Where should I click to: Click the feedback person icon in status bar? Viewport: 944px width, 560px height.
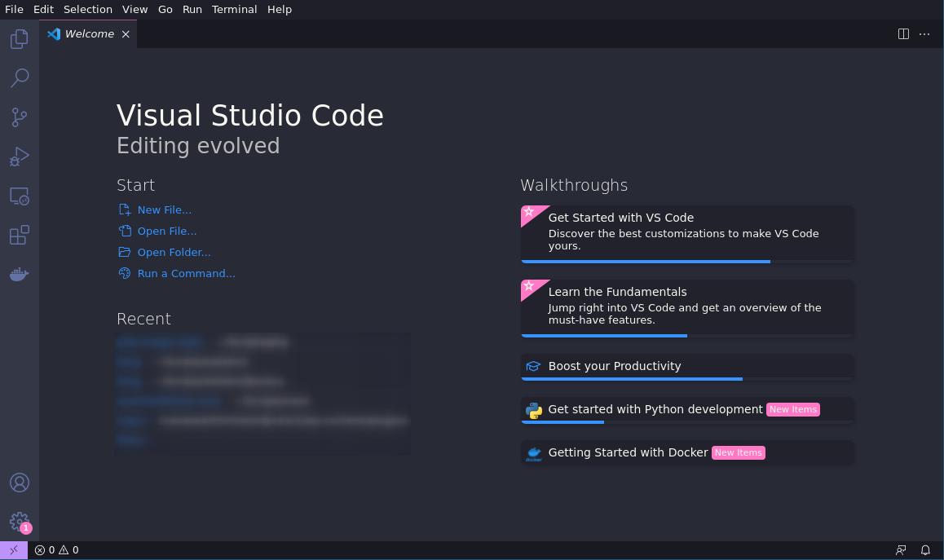click(x=901, y=549)
